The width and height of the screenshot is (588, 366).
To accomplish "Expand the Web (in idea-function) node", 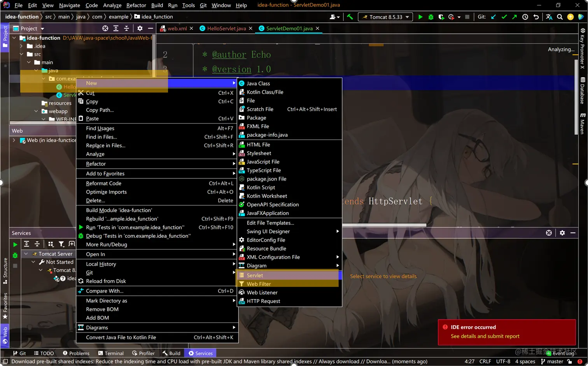I will pos(14,140).
